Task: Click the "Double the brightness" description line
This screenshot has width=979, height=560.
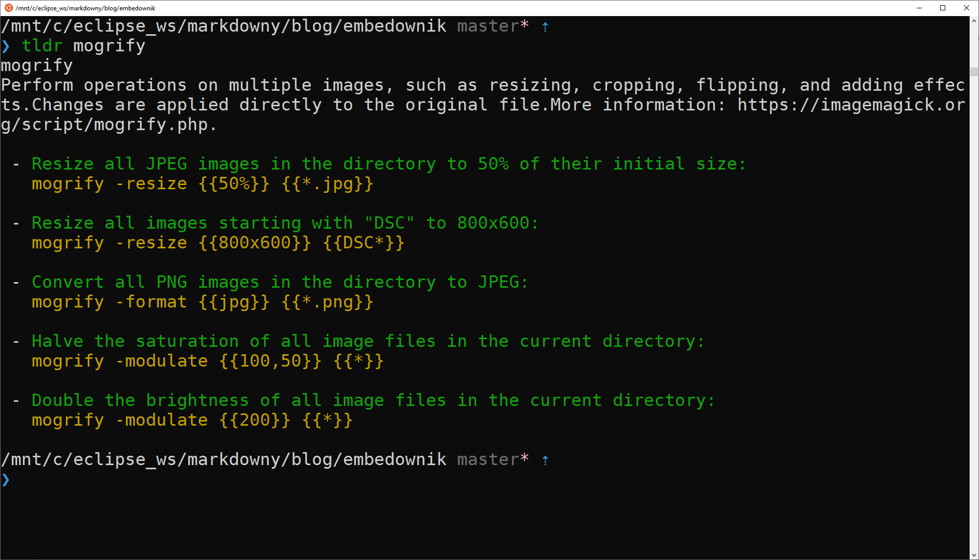Action: point(373,401)
